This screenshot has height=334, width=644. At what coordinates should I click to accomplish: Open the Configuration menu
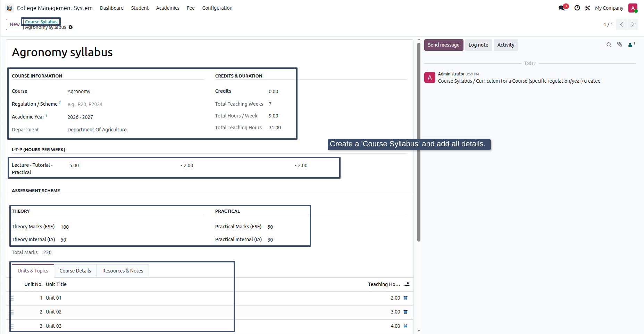pyautogui.click(x=217, y=8)
